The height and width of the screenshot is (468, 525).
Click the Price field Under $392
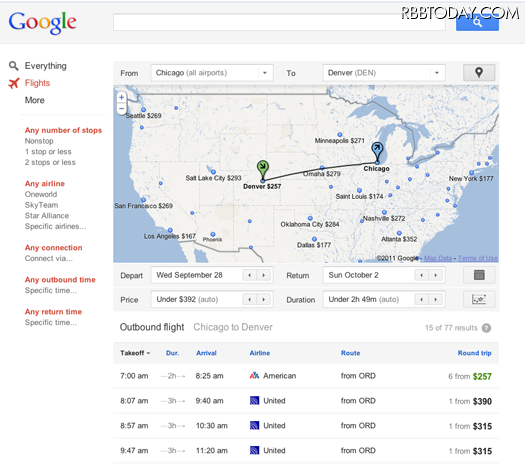tap(212, 299)
